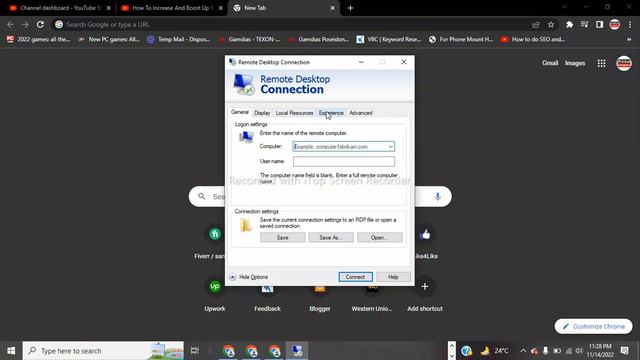Collapse dialog with Hide Options

249,277
